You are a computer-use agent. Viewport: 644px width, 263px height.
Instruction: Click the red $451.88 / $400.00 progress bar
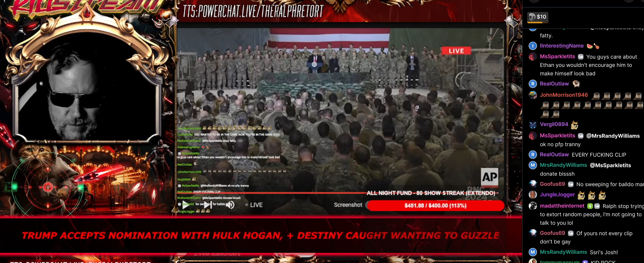pos(435,206)
